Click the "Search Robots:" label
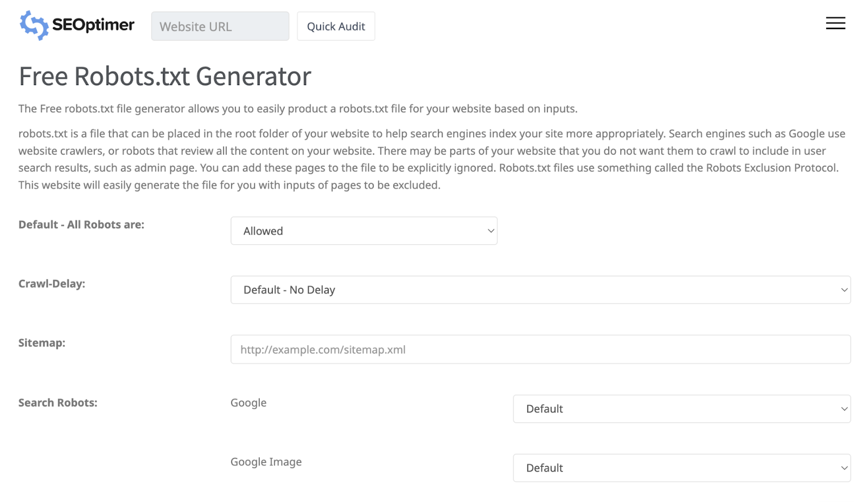 coord(58,403)
